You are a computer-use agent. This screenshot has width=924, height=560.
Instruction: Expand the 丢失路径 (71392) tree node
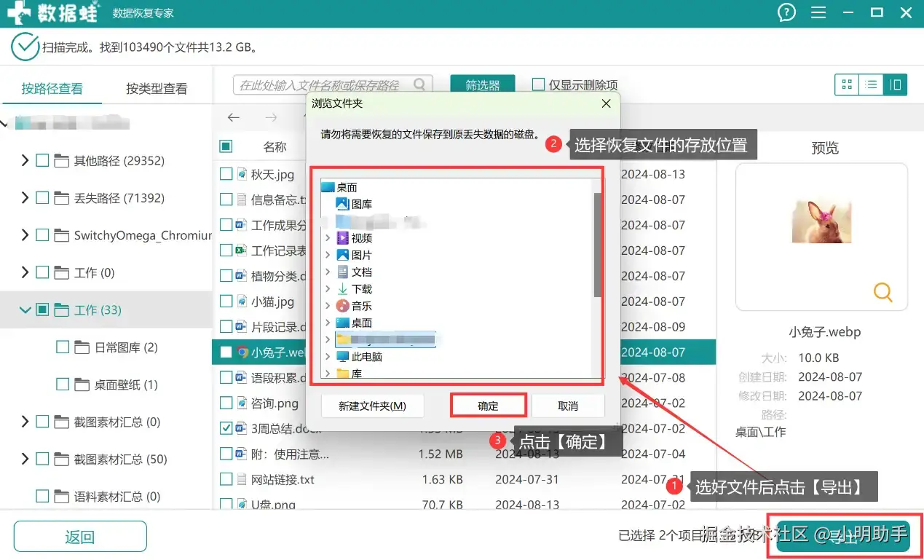[25, 197]
